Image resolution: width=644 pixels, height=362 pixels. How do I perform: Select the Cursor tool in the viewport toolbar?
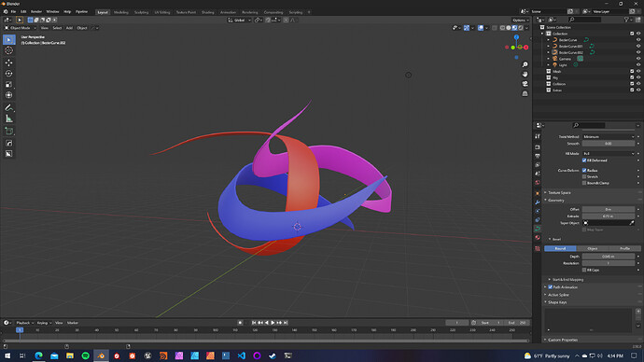point(8,50)
